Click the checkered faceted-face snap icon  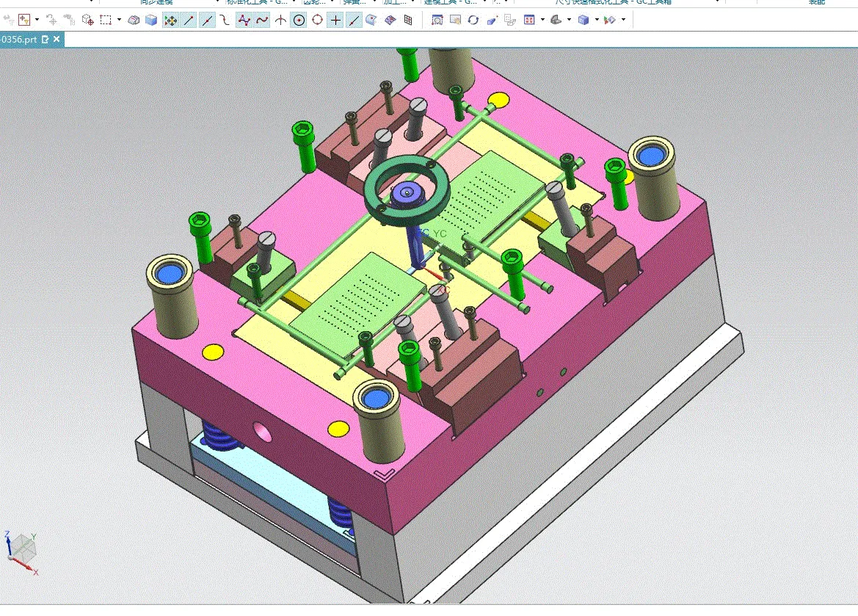[x=390, y=21]
